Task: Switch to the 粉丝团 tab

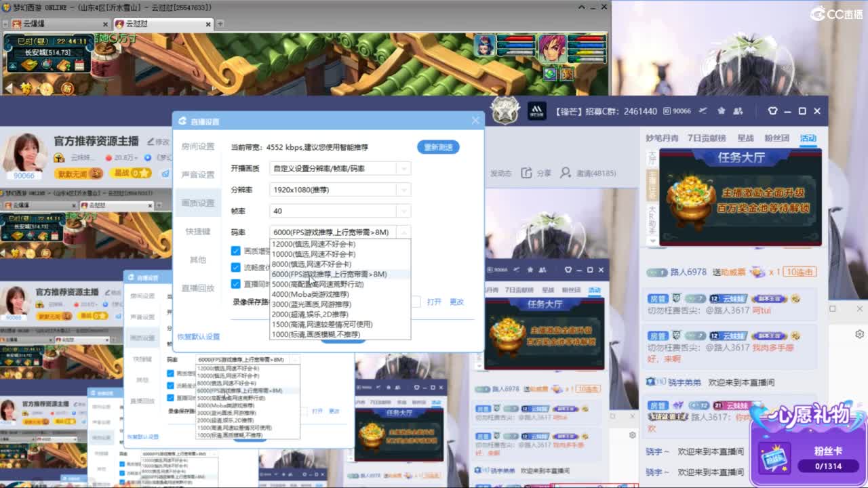Action: [777, 138]
